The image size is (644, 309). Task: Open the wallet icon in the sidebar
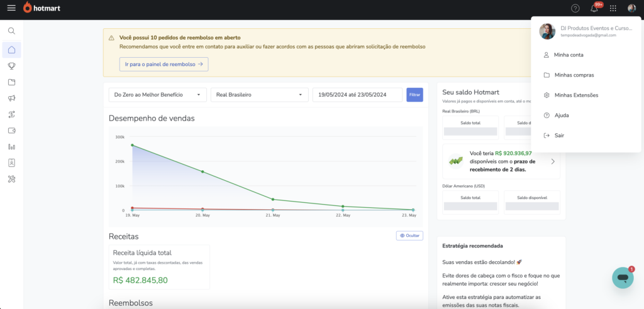(x=11, y=131)
